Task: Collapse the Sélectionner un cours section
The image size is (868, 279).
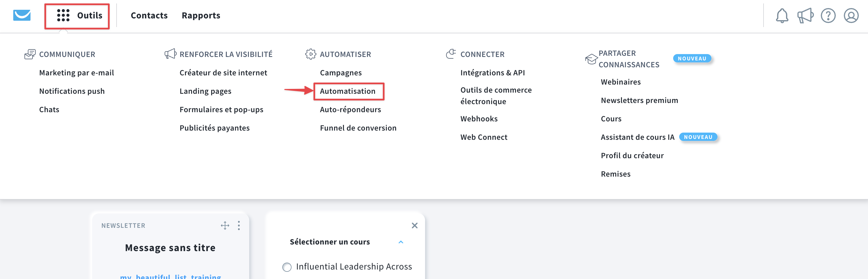Action: [x=400, y=242]
